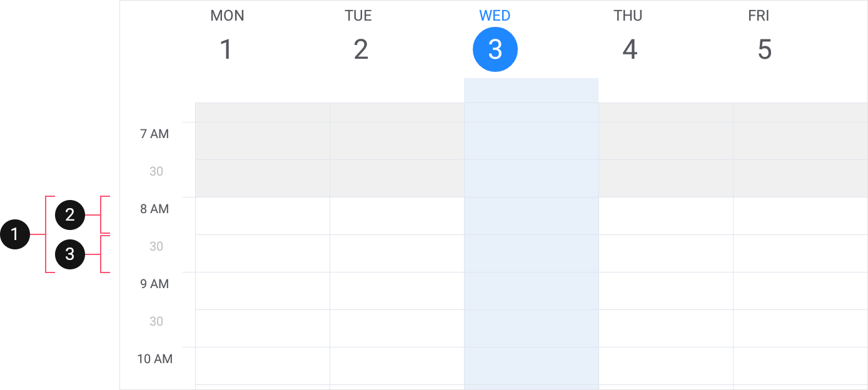Click the 10 AM time label
The image size is (868, 390).
154,359
